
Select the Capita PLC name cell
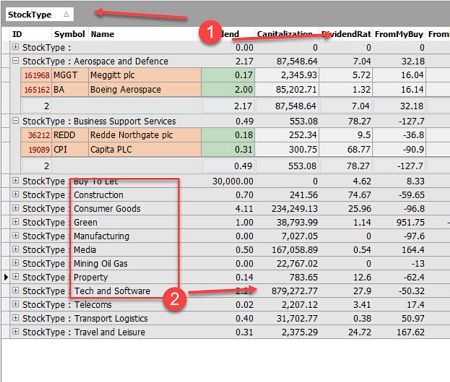click(x=145, y=150)
